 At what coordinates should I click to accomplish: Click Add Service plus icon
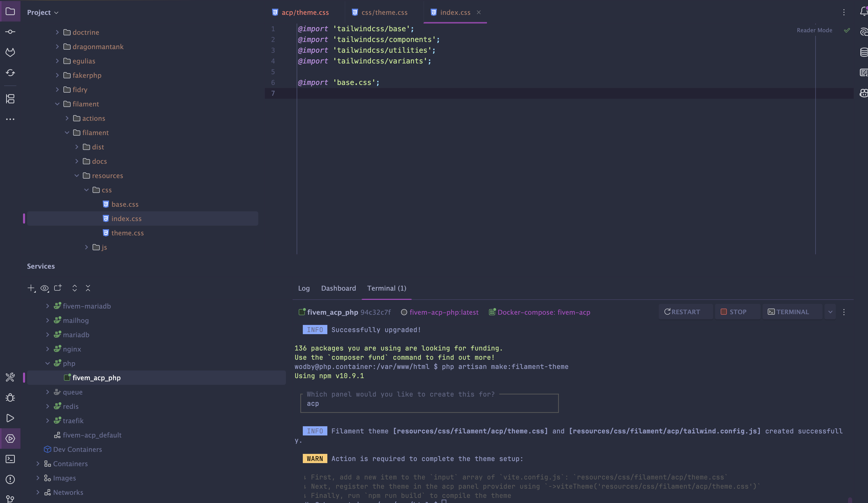tap(31, 288)
